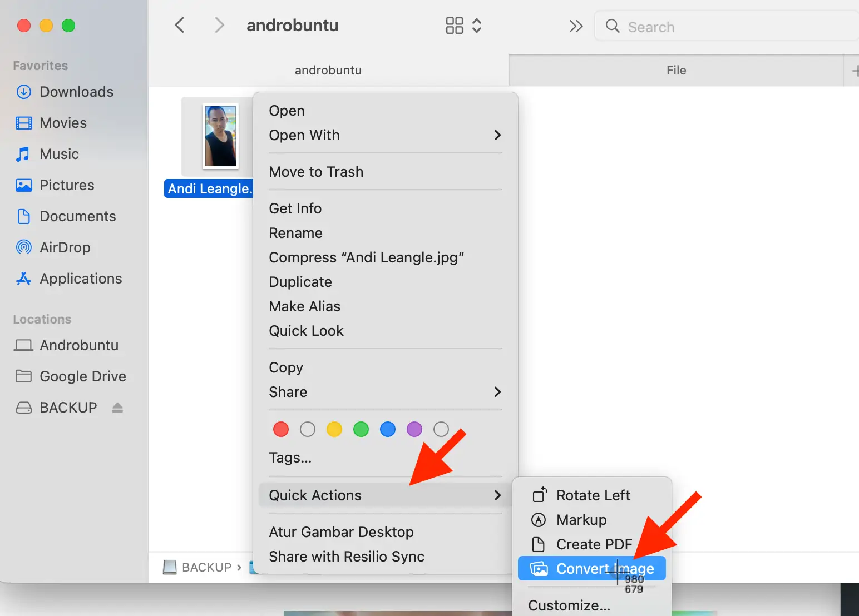Open Markup for the selected image
This screenshot has height=616, width=859.
click(x=581, y=520)
